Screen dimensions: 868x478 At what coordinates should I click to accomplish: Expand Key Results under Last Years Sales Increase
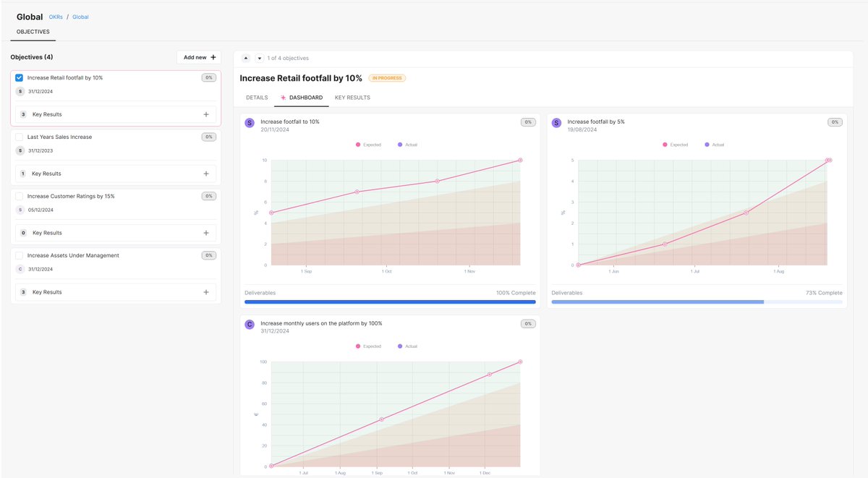(116, 174)
